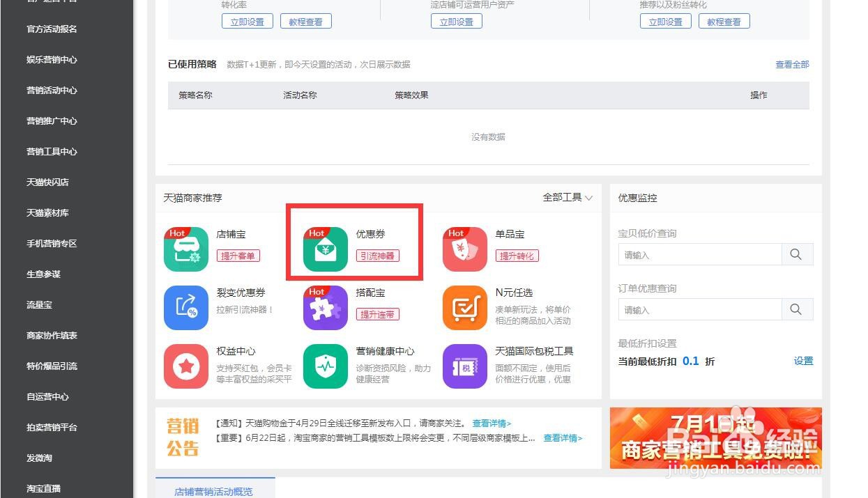Open 查看详情 for the 通知 announcement
Screen dimensions: 868x498
tap(492, 423)
